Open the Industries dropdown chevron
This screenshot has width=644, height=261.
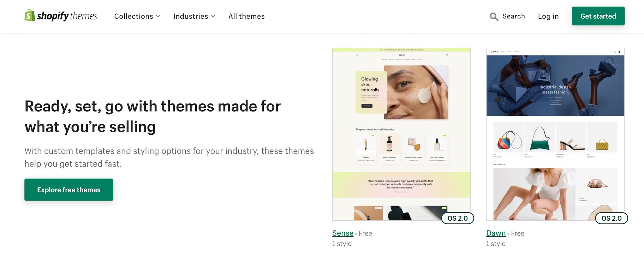pyautogui.click(x=213, y=16)
